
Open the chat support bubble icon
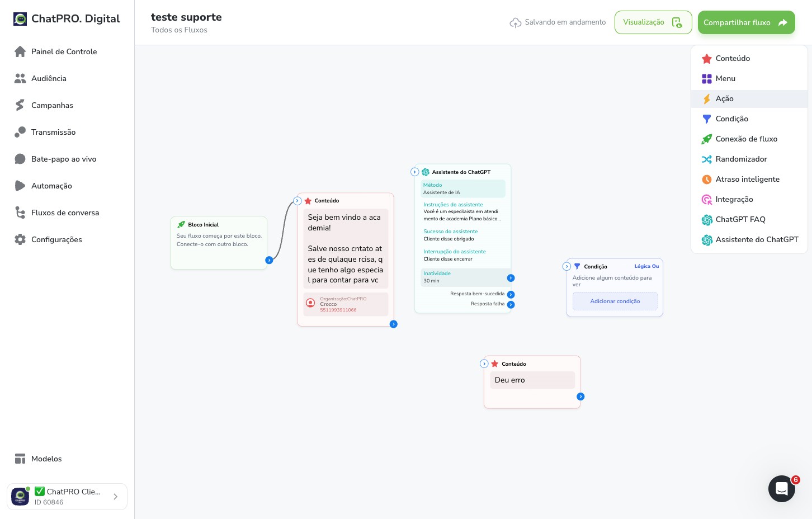782,489
